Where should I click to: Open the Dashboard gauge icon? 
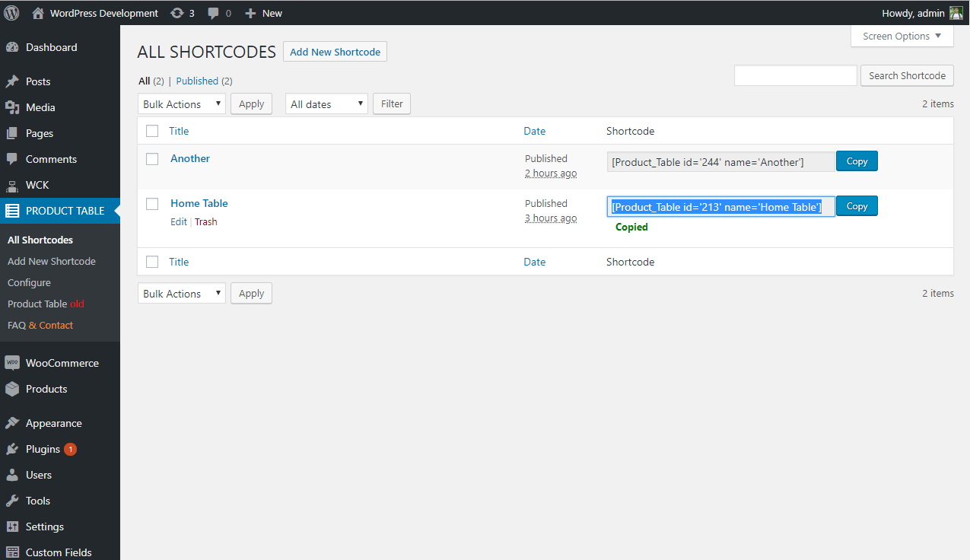pos(12,47)
